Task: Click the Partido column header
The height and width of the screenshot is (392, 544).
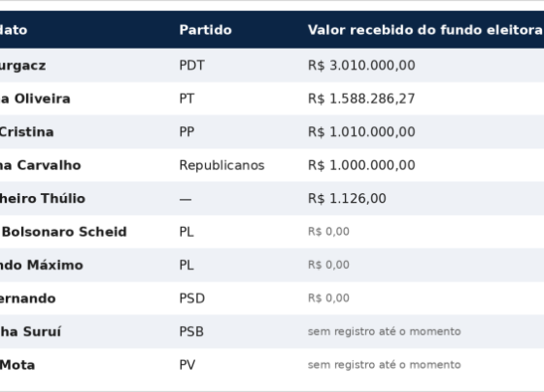Action: 205,30
